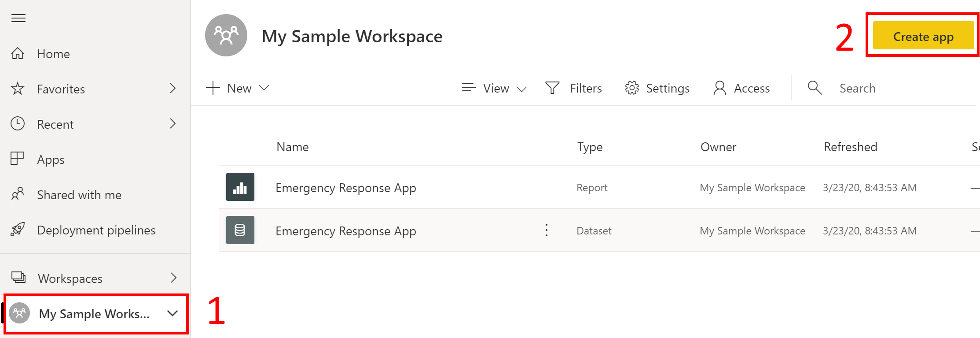This screenshot has height=338, width=980.
Task: Open workspace Access label
Action: 752,88
